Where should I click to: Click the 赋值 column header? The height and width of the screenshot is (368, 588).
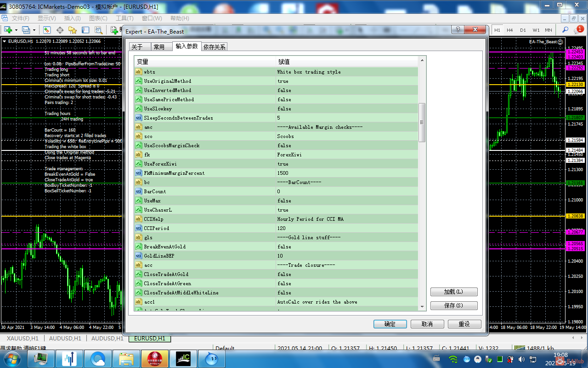[347, 62]
